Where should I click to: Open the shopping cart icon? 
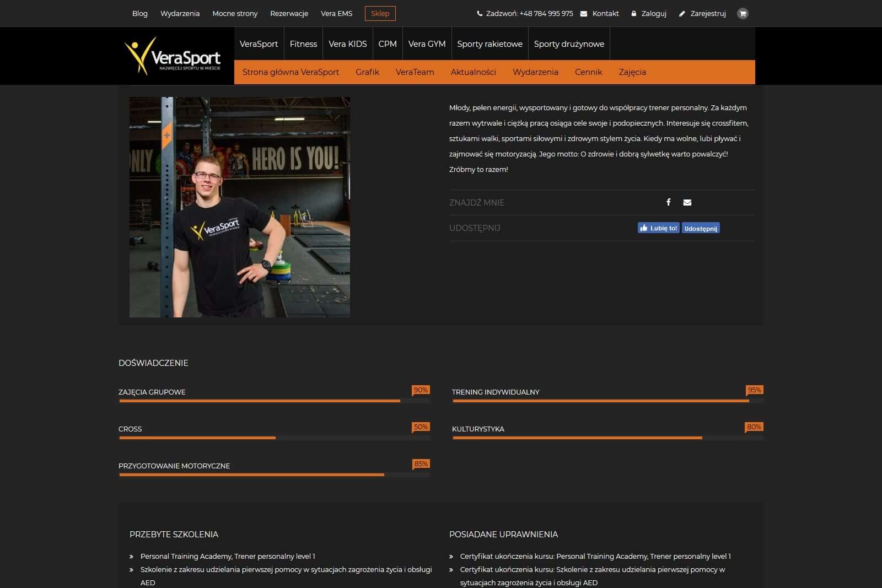click(x=743, y=14)
